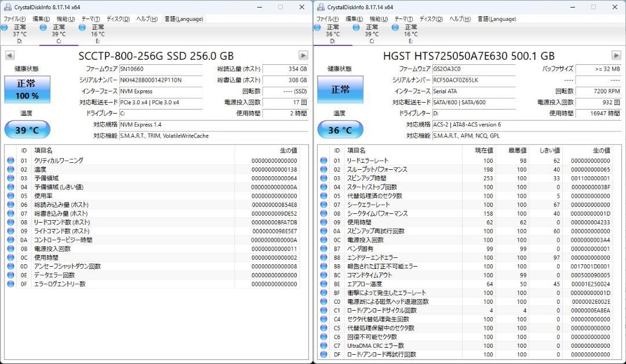Select C: drive tab in right window

tap(372, 34)
